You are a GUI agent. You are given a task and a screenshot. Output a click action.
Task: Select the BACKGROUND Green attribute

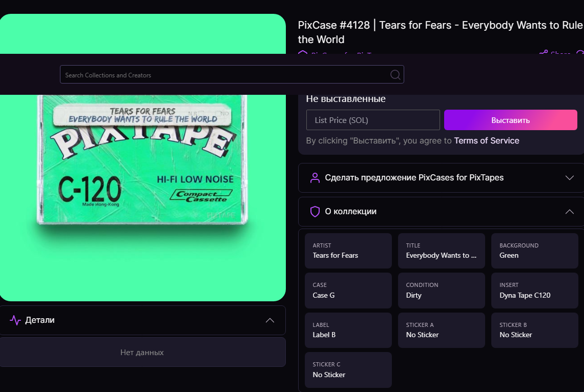tap(534, 251)
